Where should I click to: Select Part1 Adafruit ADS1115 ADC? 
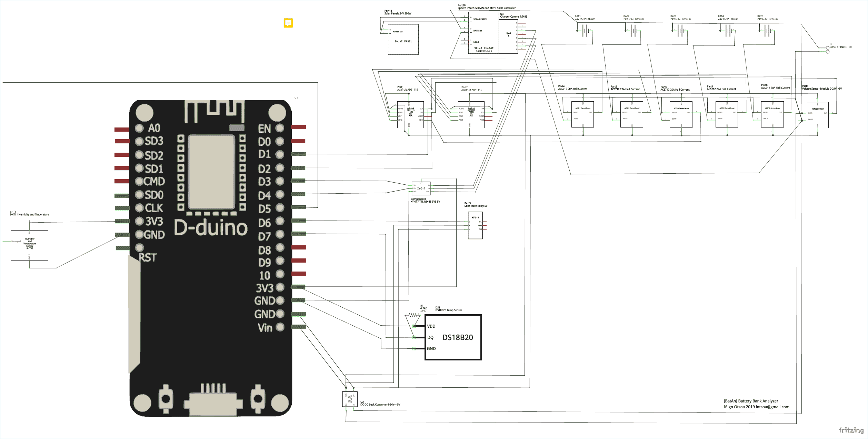pos(410,115)
